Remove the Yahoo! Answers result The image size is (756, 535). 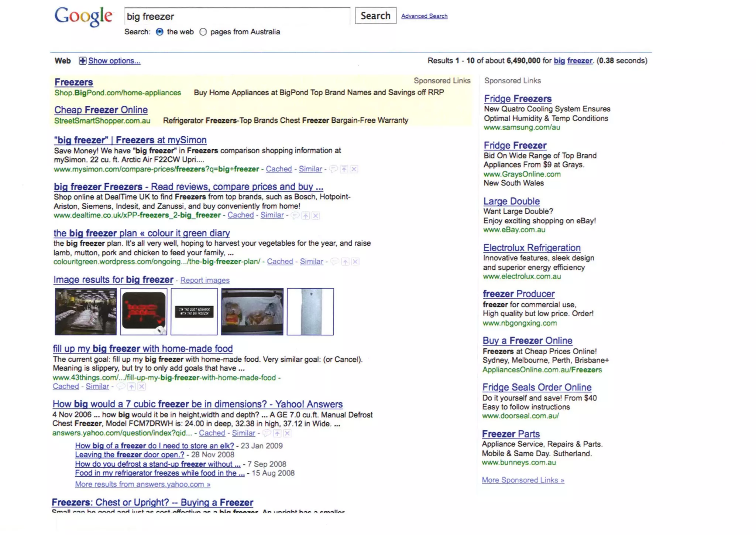tap(287, 433)
